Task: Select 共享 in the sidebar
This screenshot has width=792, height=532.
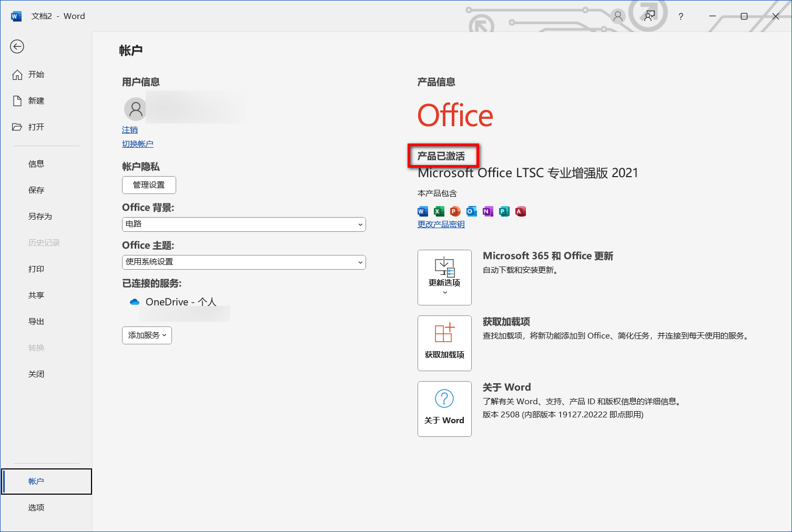Action: click(36, 295)
